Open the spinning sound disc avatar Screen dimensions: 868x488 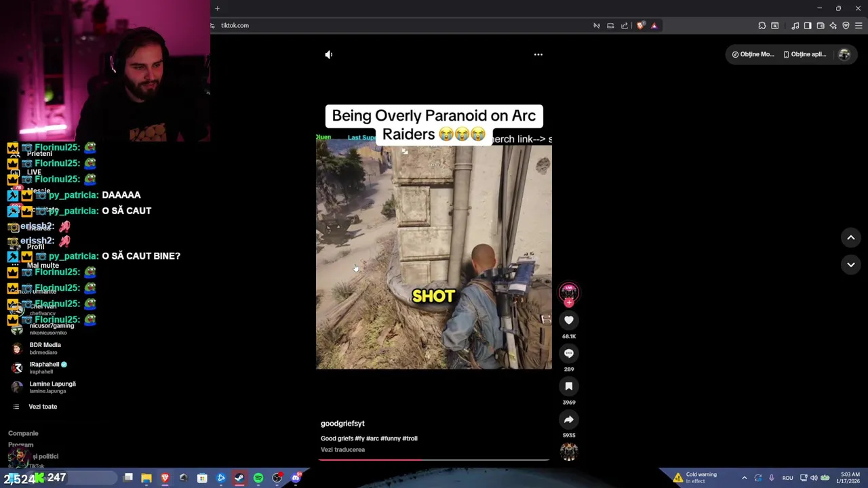click(x=569, y=451)
